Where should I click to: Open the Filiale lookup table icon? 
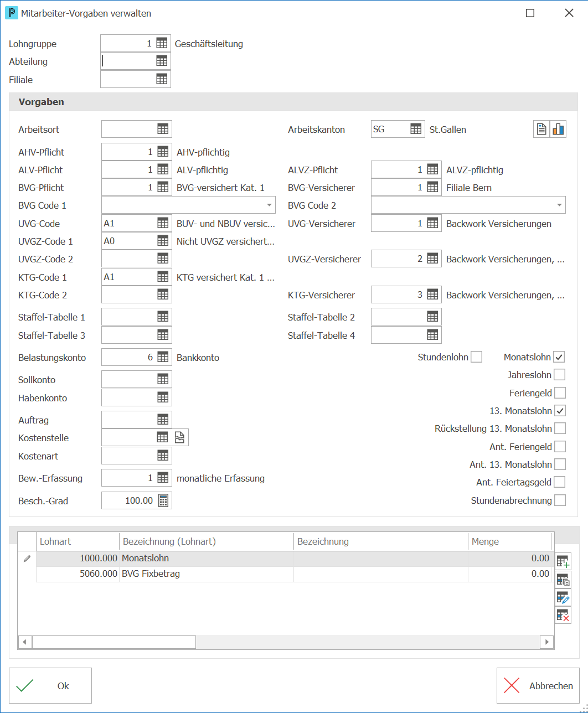click(162, 79)
